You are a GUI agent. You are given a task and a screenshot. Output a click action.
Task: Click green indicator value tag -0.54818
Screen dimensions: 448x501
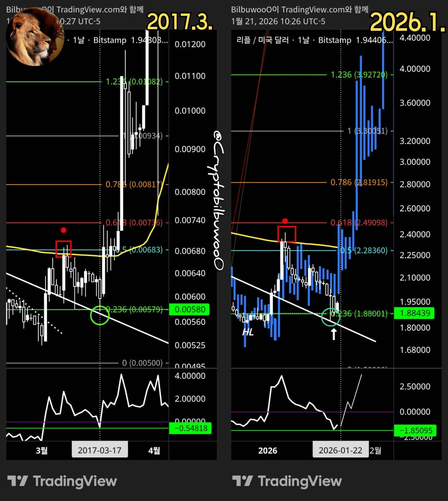point(191,428)
